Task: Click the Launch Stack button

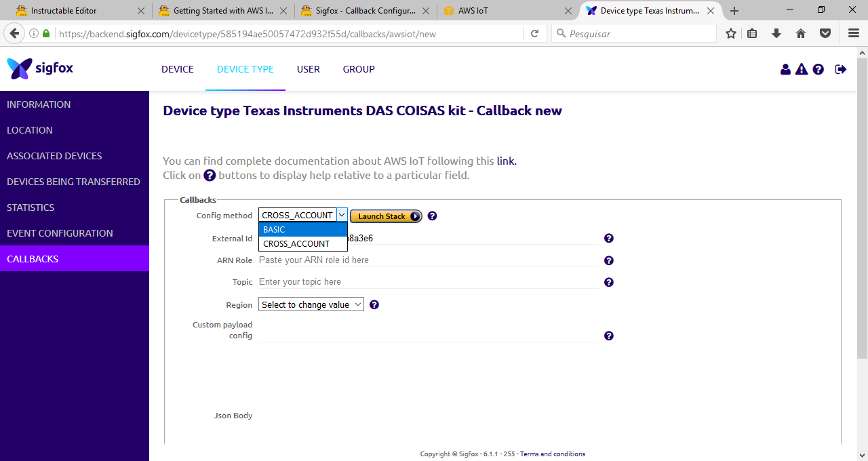Action: [386, 216]
